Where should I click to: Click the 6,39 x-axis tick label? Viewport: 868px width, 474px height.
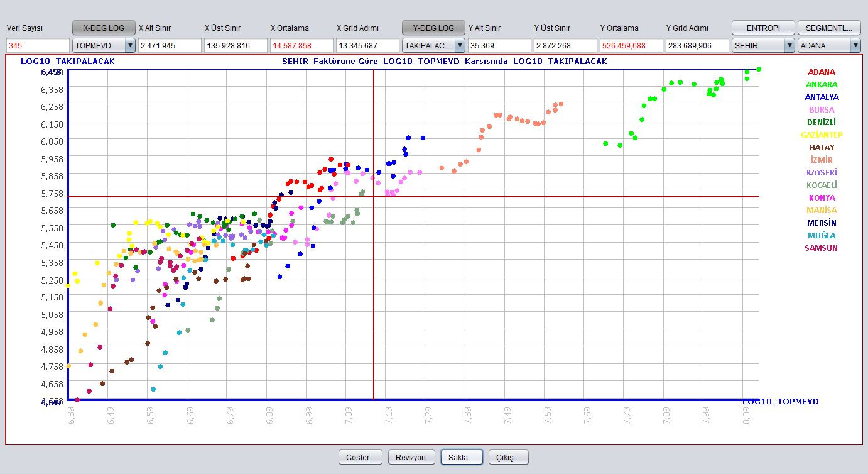click(71, 414)
